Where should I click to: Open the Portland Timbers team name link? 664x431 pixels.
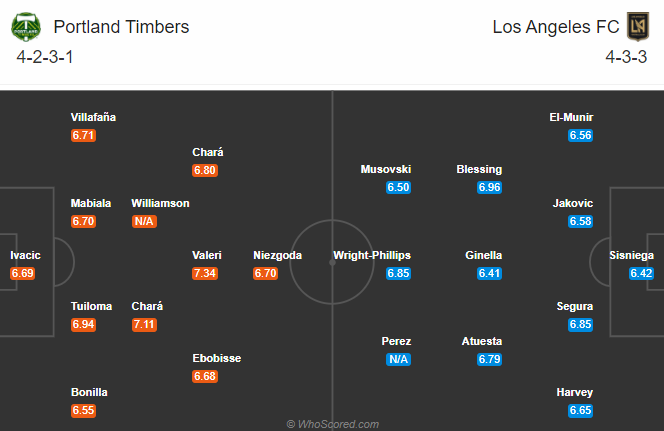coord(121,27)
